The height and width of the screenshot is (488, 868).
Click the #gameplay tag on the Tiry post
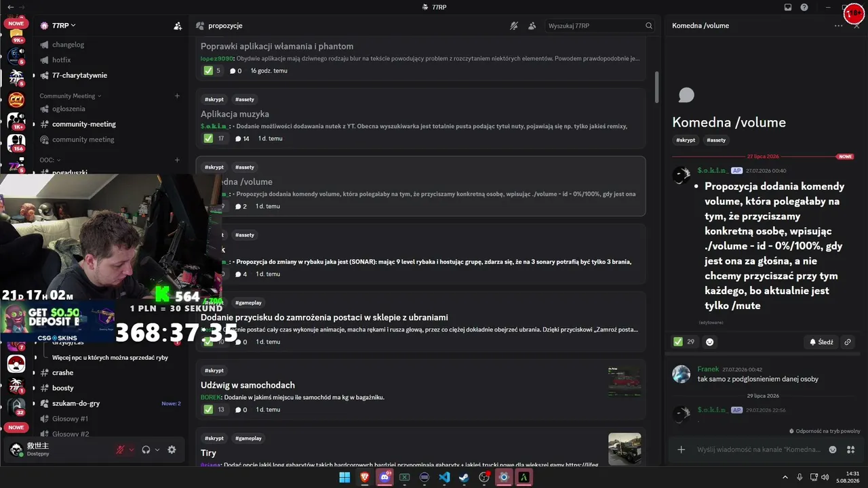pos(248,439)
